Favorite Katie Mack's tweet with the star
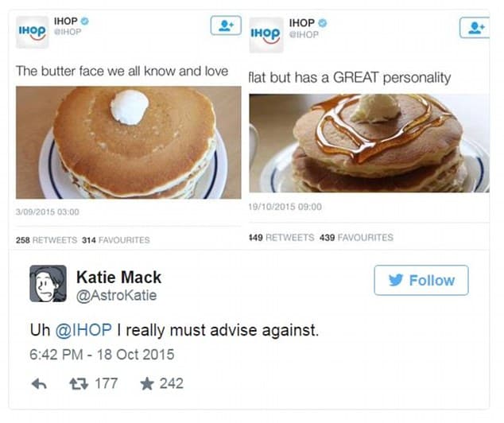This screenshot has height=423, width=504. click(147, 383)
